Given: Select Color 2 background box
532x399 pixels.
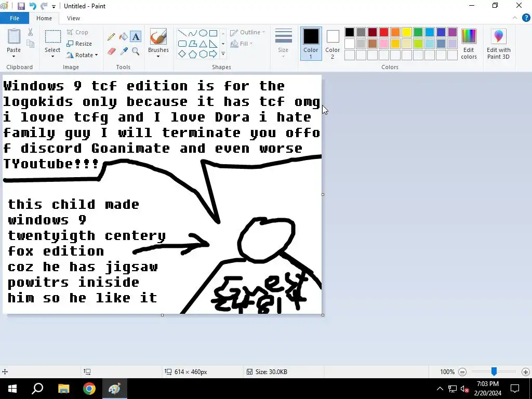Looking at the screenshot, I should [332, 44].
